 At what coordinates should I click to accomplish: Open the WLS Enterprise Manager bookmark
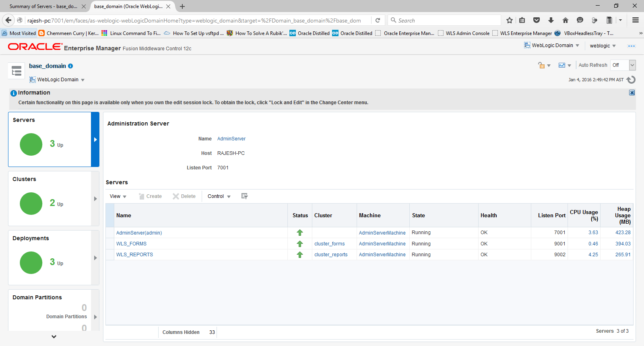click(522, 33)
